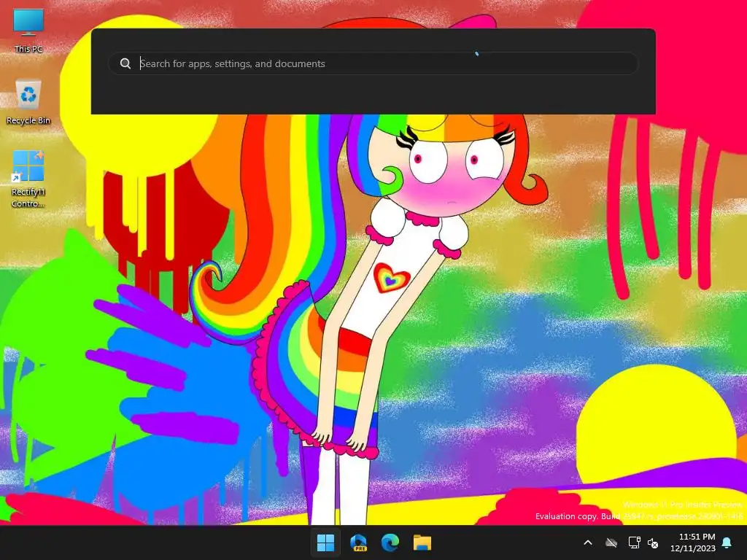Launch Microsoft Edge Preview from taskbar
Screen dimensions: 747x560
coord(358,542)
